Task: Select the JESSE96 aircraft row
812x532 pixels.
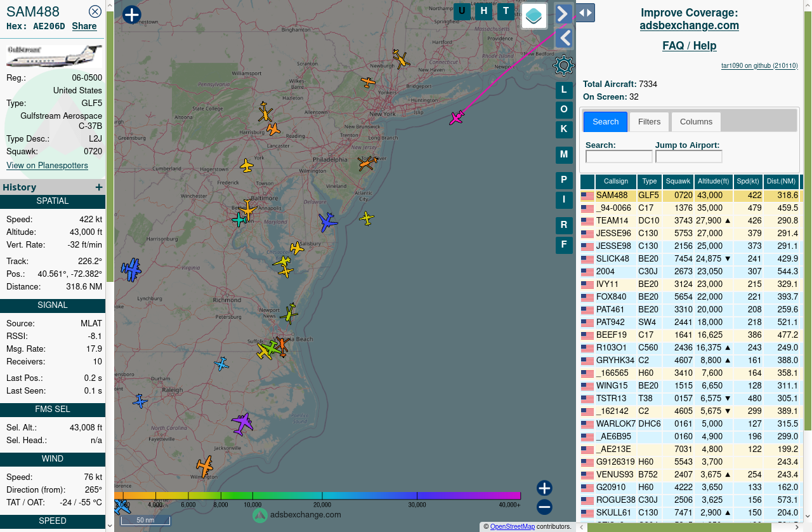Action: (691, 234)
